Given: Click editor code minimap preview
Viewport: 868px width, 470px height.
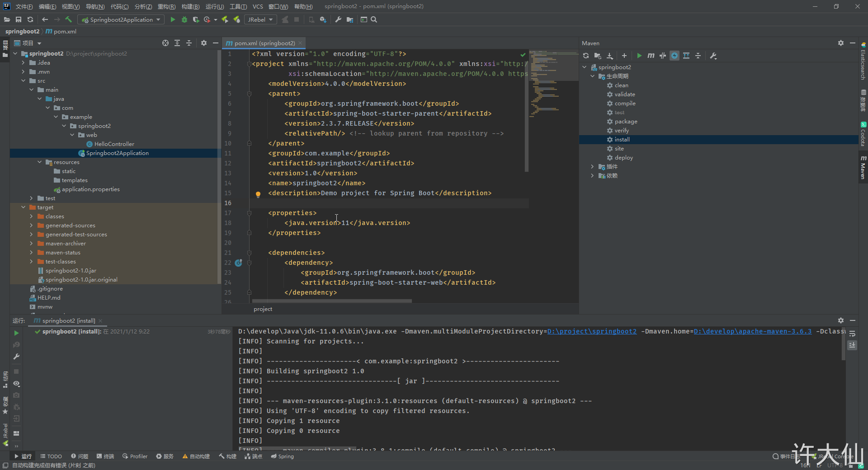Looking at the screenshot, I should point(553,84).
